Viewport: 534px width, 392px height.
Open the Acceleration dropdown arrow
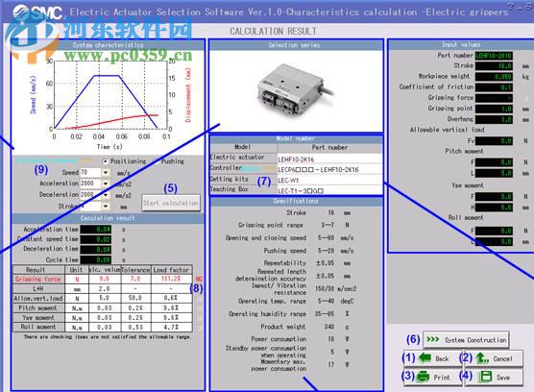[106, 184]
